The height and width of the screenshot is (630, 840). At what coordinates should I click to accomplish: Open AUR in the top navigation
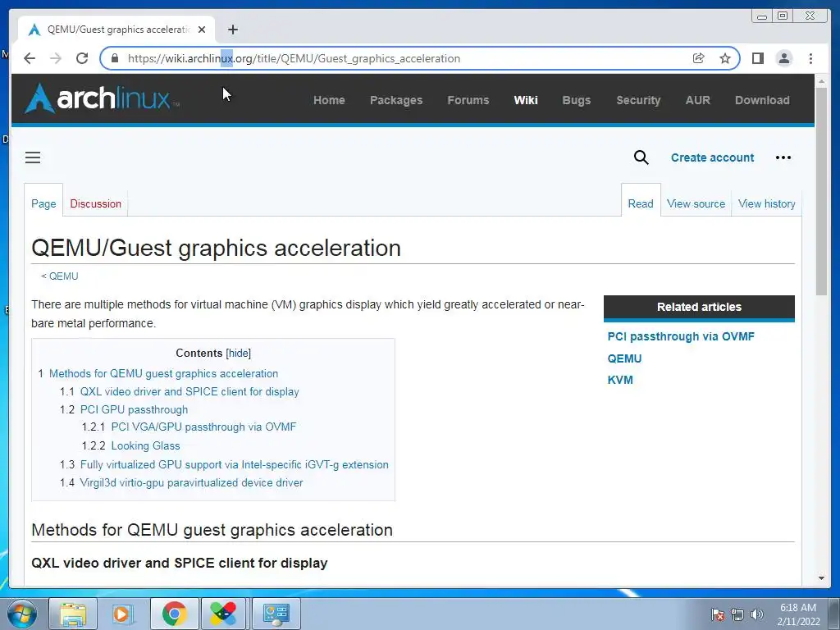tap(697, 100)
